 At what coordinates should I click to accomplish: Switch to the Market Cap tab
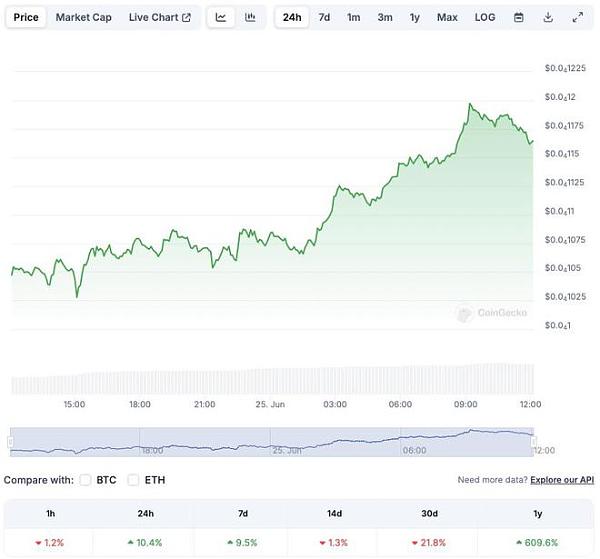(84, 18)
